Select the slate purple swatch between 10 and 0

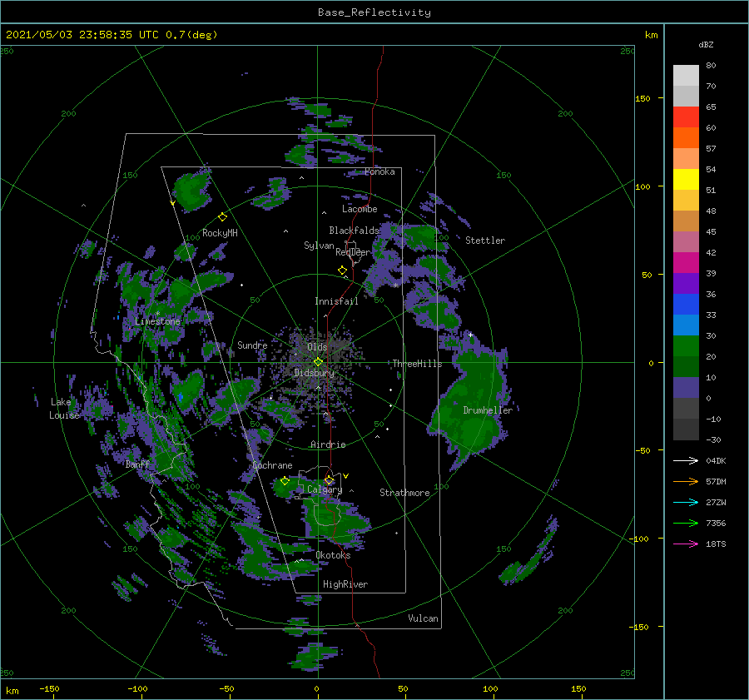[686, 388]
